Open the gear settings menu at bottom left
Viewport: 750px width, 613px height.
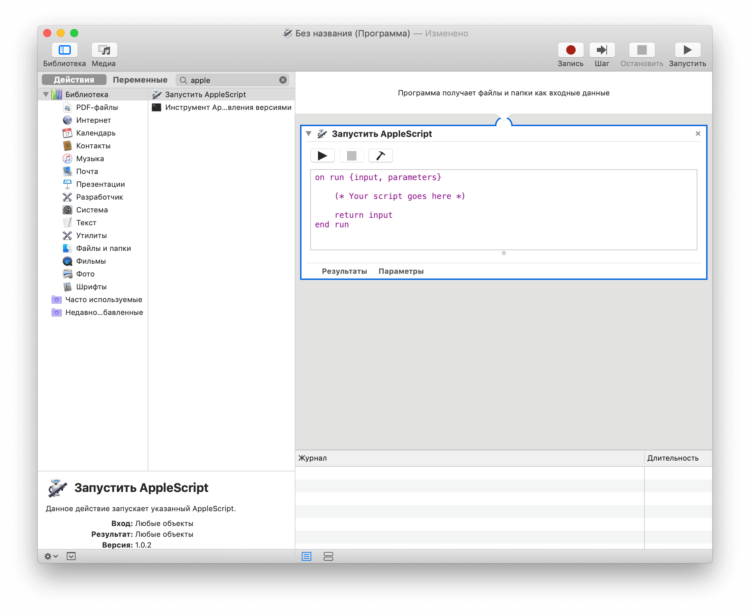(x=51, y=556)
